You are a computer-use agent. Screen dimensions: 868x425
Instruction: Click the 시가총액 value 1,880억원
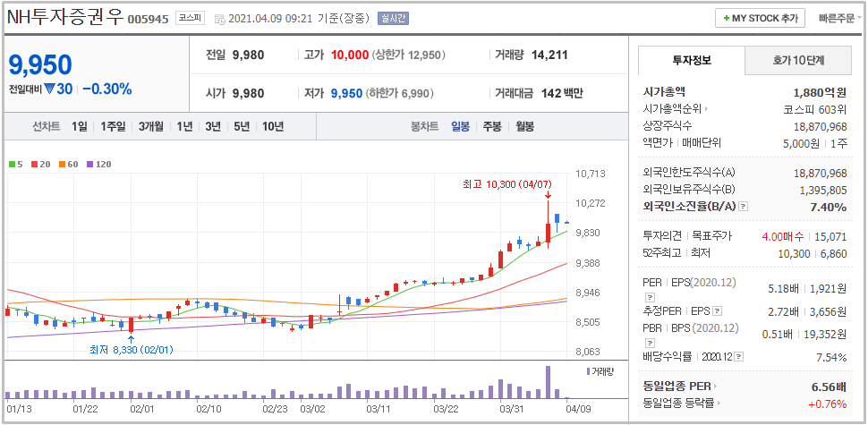(x=820, y=93)
